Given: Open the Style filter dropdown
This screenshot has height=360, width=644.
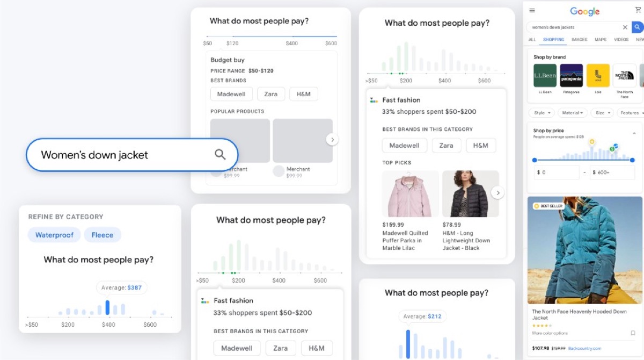Looking at the screenshot, I should [541, 112].
